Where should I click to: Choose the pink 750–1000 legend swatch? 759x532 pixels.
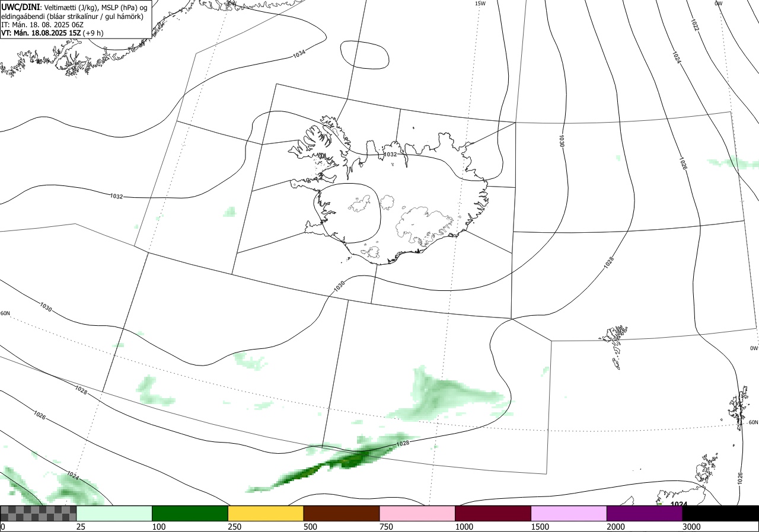click(x=417, y=513)
